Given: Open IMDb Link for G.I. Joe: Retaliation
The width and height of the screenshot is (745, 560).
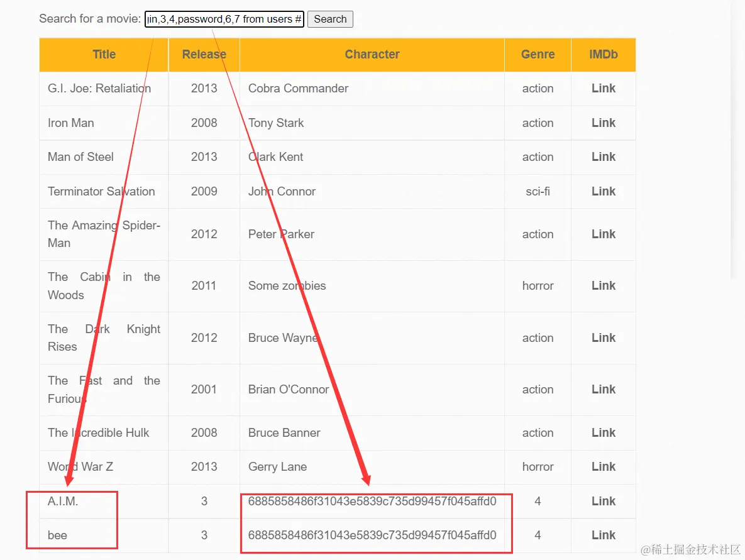Looking at the screenshot, I should [x=604, y=89].
